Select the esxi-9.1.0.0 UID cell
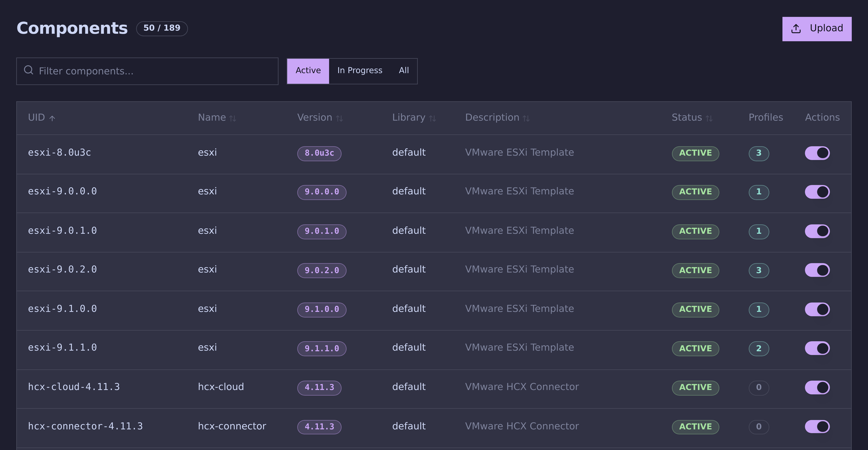The width and height of the screenshot is (868, 450). (62, 309)
